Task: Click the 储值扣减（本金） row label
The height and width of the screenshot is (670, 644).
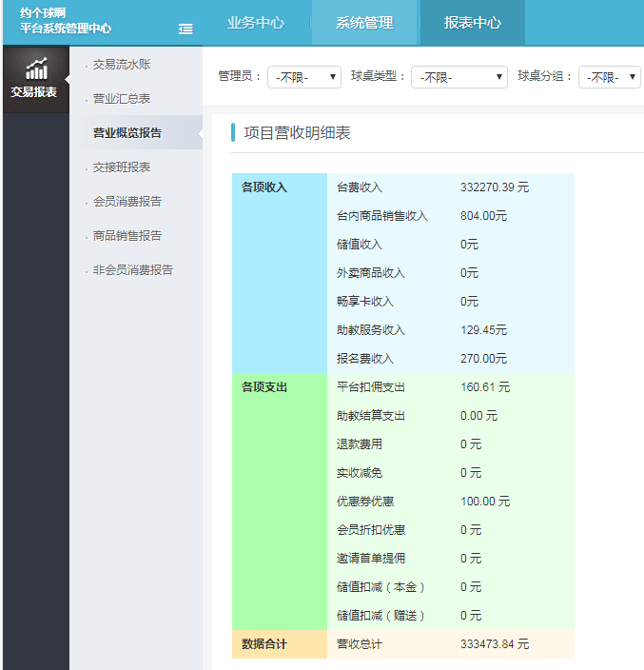Action: click(381, 587)
